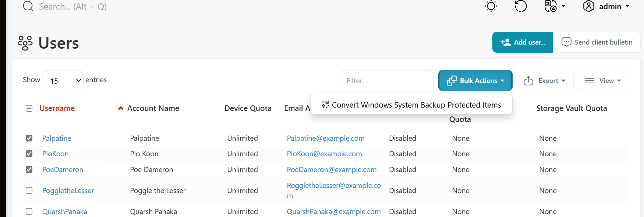Click the search magnifier icon
644x217 pixels.
[x=28, y=6]
